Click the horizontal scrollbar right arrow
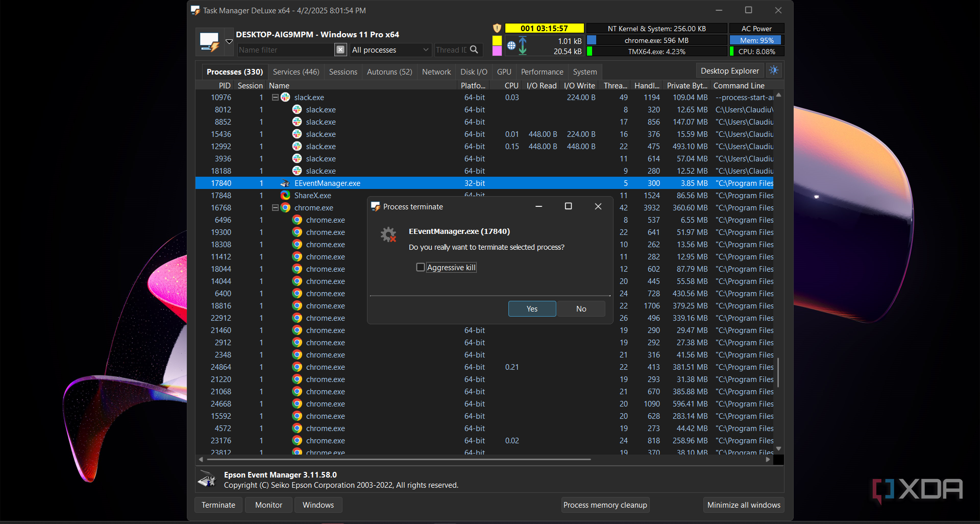The width and height of the screenshot is (980, 524). pos(768,459)
